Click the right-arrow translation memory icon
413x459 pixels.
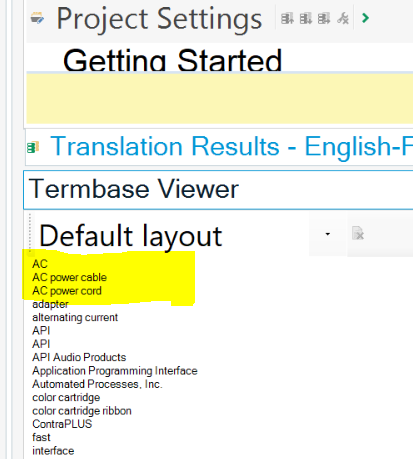[324, 18]
